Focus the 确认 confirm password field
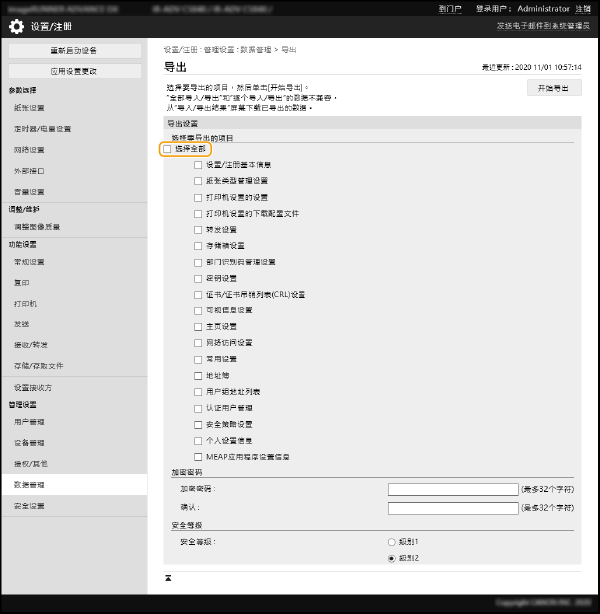Viewport: 600px width, 614px height. point(452,507)
